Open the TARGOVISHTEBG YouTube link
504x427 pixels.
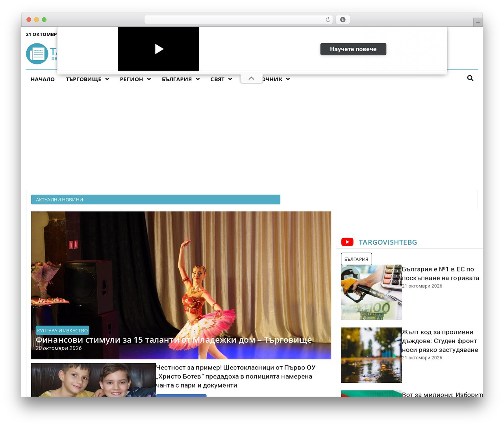coord(388,242)
